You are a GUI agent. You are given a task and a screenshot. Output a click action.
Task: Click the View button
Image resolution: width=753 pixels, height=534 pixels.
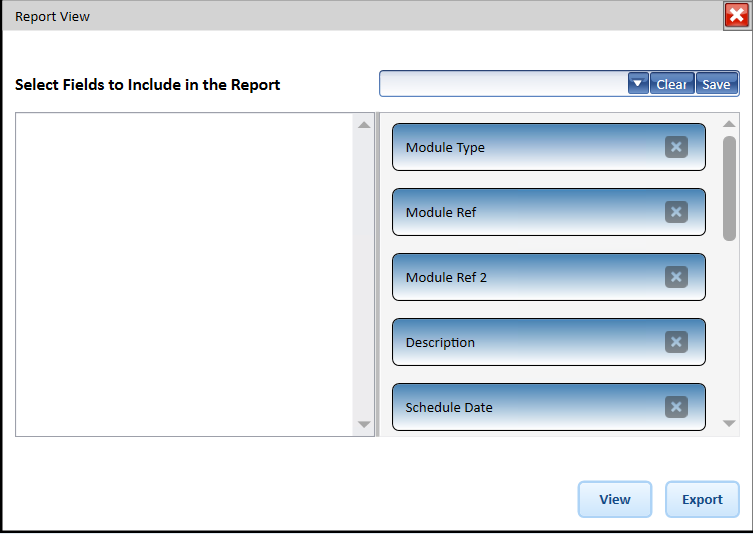[x=615, y=499]
